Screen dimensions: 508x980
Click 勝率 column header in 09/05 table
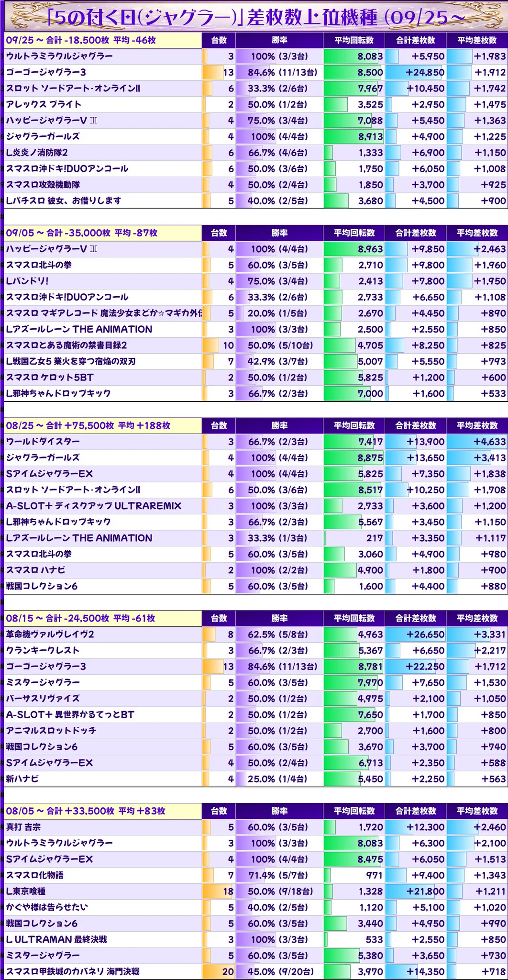[279, 233]
